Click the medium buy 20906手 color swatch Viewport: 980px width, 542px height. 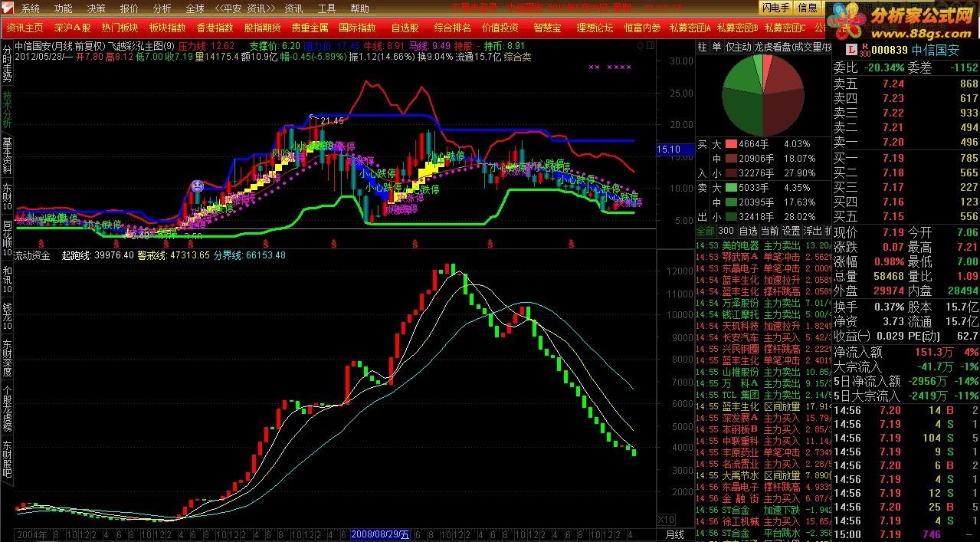coord(730,158)
